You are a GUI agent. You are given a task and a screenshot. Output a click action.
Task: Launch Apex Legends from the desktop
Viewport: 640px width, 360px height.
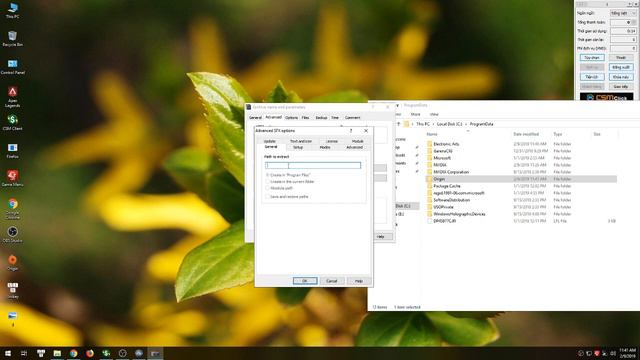click(13, 97)
